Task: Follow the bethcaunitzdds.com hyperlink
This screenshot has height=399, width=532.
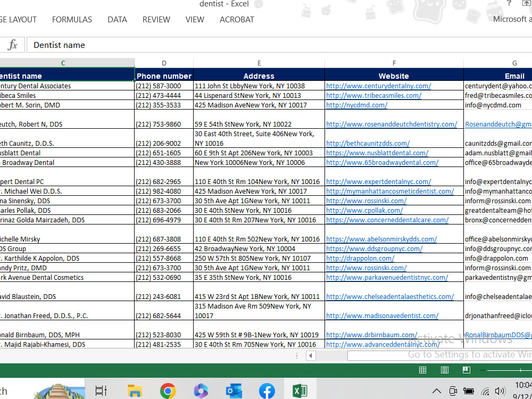Action: [368, 143]
